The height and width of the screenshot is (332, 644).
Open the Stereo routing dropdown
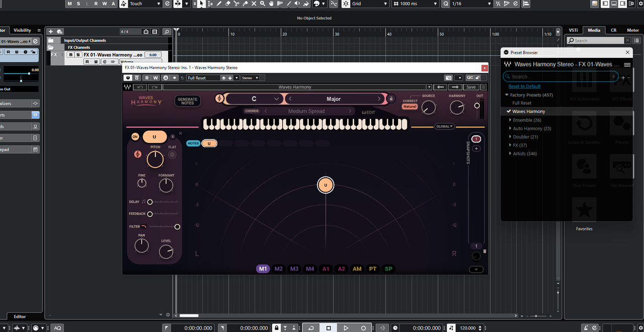[x=250, y=78]
